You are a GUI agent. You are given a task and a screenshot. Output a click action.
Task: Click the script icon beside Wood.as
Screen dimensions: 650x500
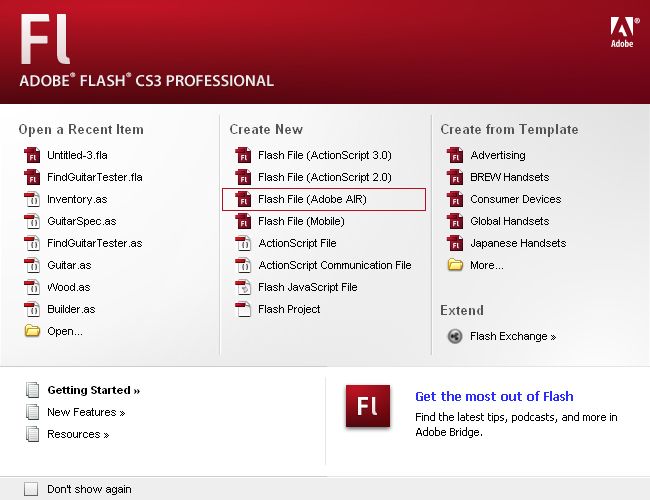(x=32, y=287)
